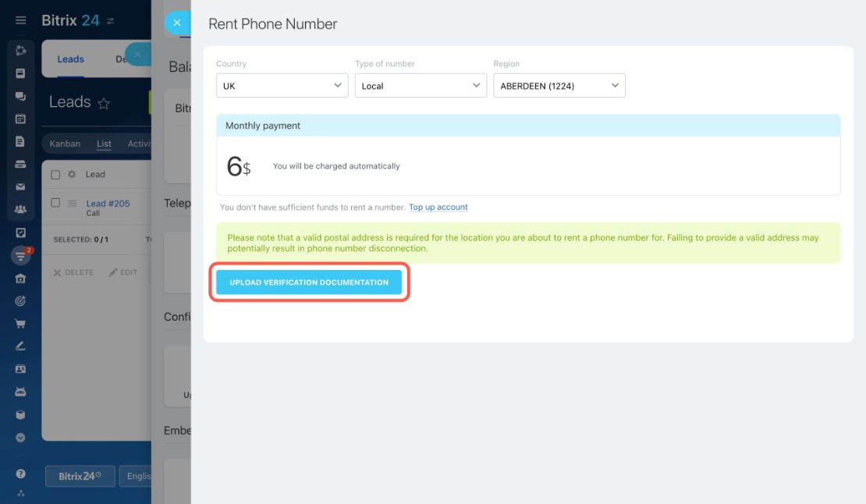Click the Delete action below the leads list

[x=73, y=272]
